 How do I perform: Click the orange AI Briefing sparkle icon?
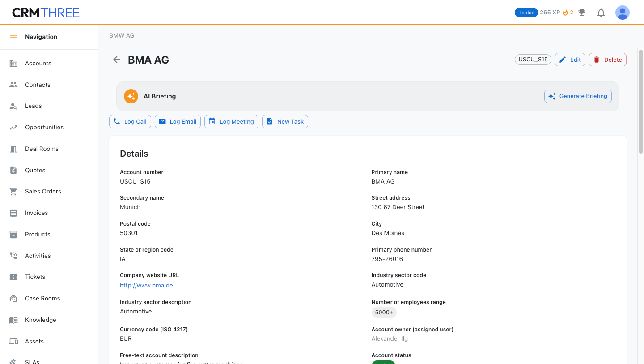(131, 96)
